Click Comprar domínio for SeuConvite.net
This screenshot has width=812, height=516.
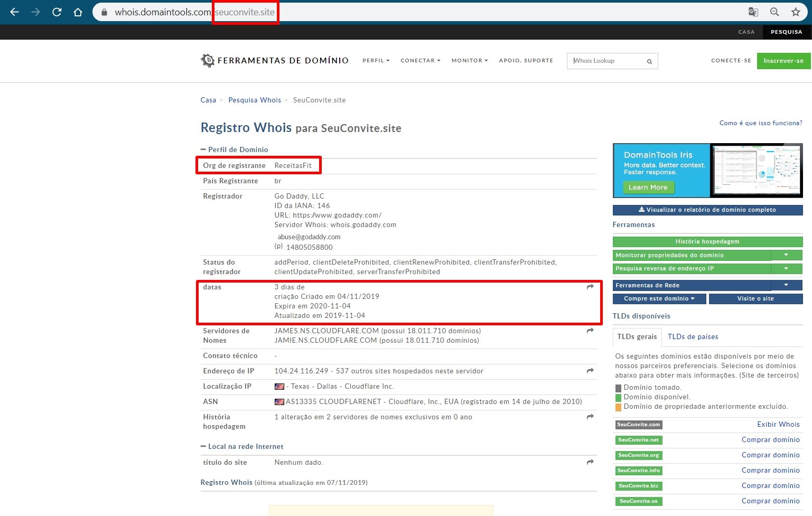point(770,440)
